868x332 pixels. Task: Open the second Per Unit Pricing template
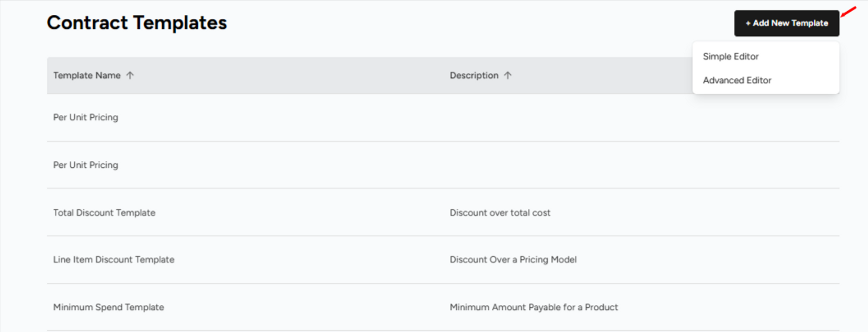pyautogui.click(x=85, y=165)
